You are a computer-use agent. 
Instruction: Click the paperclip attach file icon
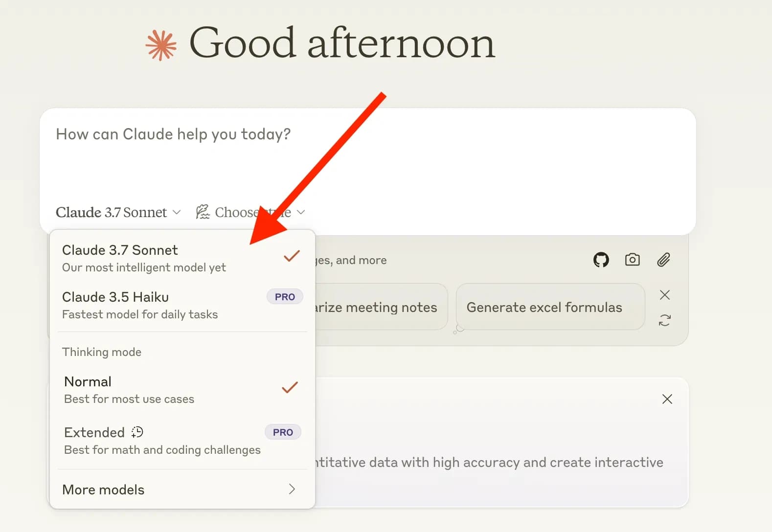[x=663, y=260]
